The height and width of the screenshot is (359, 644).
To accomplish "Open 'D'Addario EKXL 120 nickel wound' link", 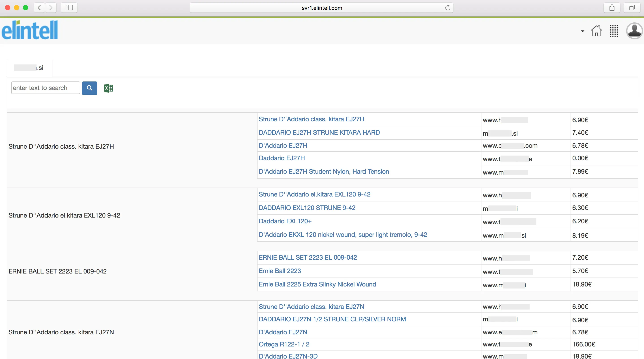I will pos(343,235).
